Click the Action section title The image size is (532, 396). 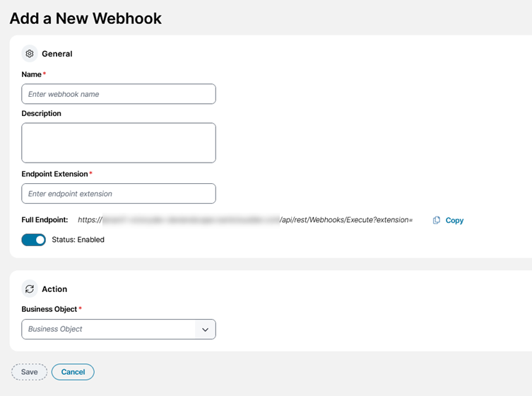(54, 289)
